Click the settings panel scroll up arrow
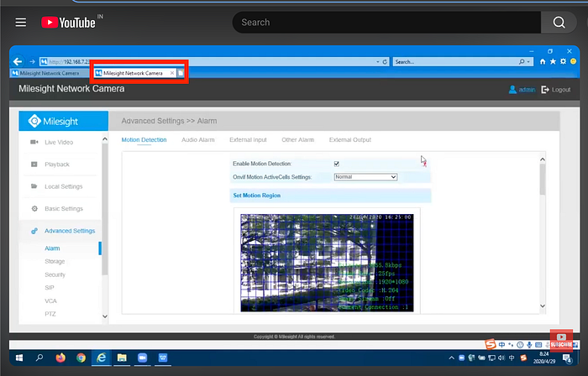The height and width of the screenshot is (376, 588). pyautogui.click(x=543, y=159)
